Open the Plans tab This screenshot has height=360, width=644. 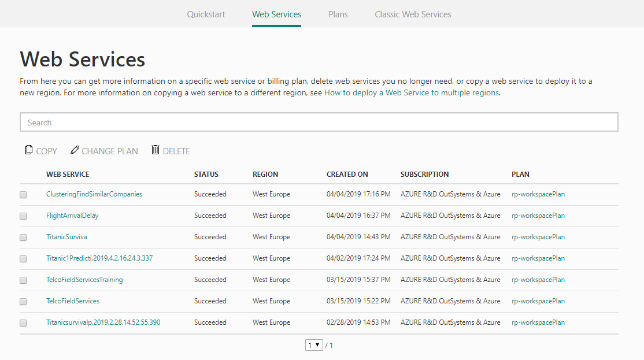tap(338, 14)
